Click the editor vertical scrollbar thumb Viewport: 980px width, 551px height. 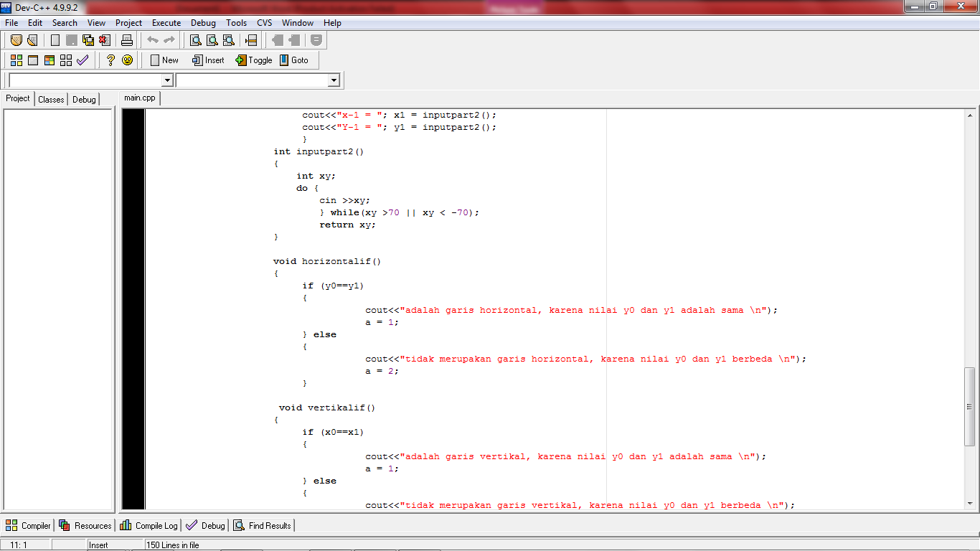click(970, 406)
